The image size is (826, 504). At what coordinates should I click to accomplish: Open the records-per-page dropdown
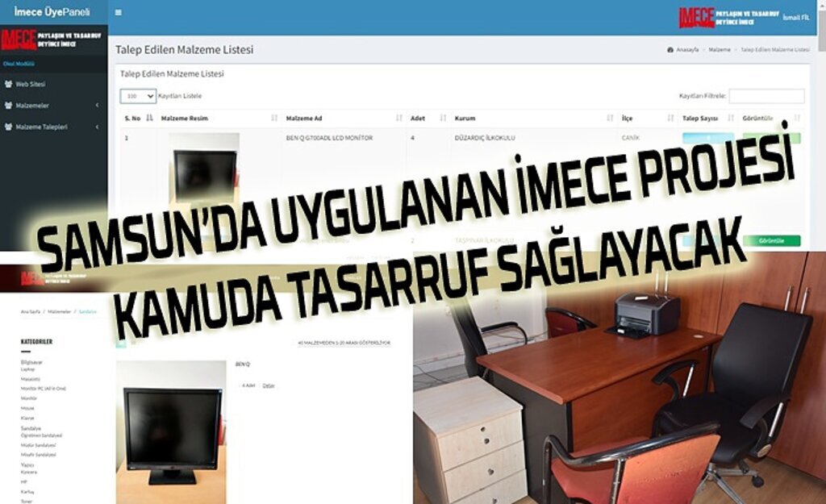pos(138,96)
